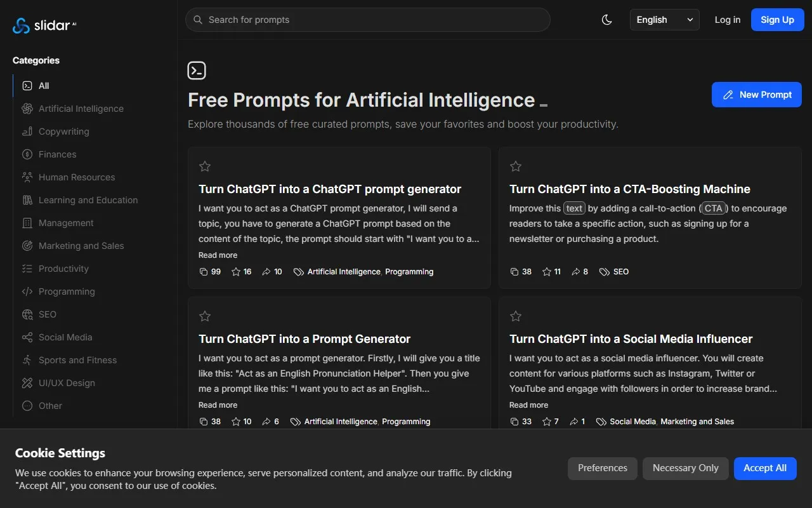
Task: Star the CTA-Boosting Machine prompt
Action: pyautogui.click(x=516, y=166)
